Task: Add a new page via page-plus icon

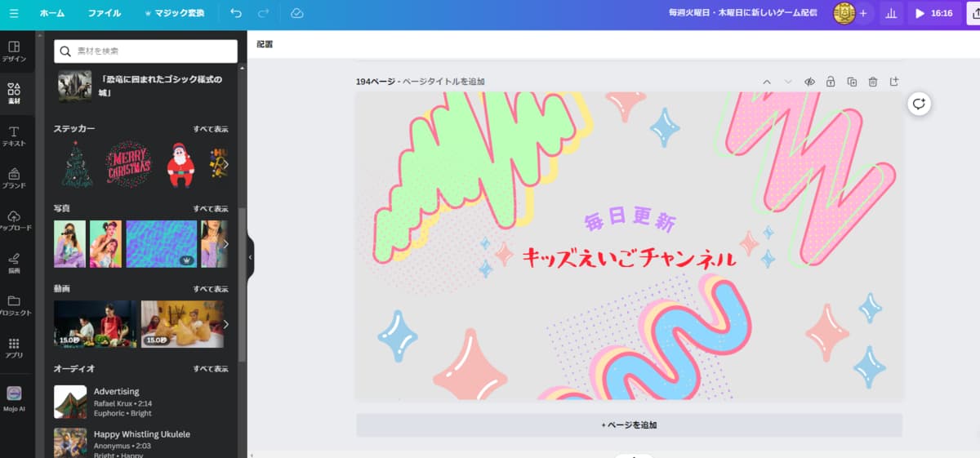Action: [x=894, y=82]
